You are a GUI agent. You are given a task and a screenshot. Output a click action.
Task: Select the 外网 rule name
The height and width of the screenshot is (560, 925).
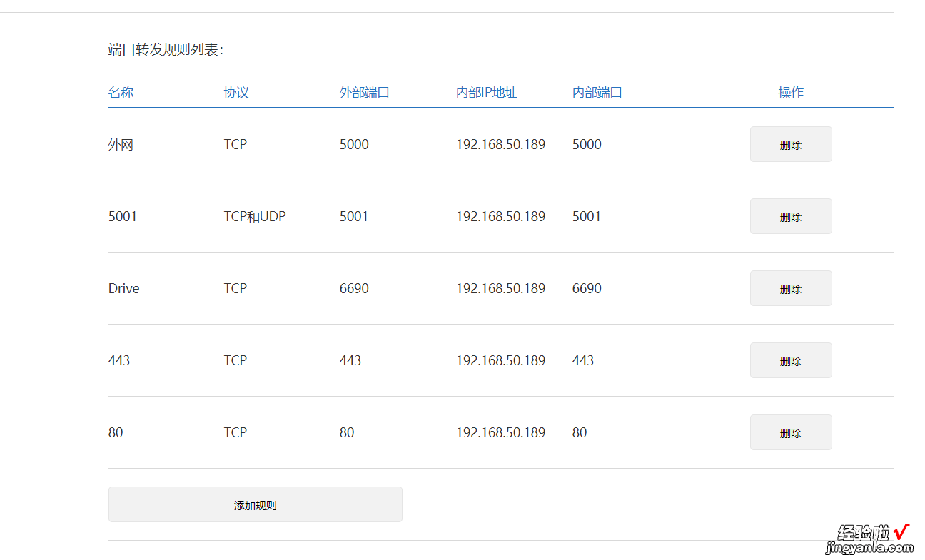click(x=121, y=145)
